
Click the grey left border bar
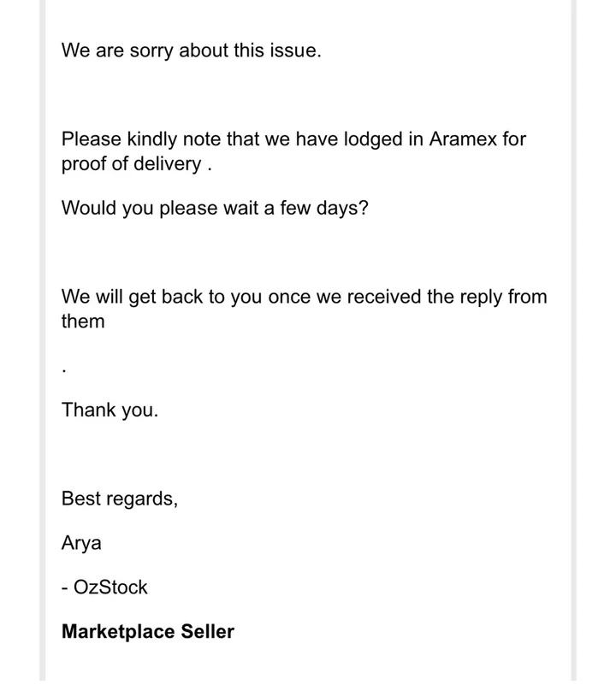point(43,340)
